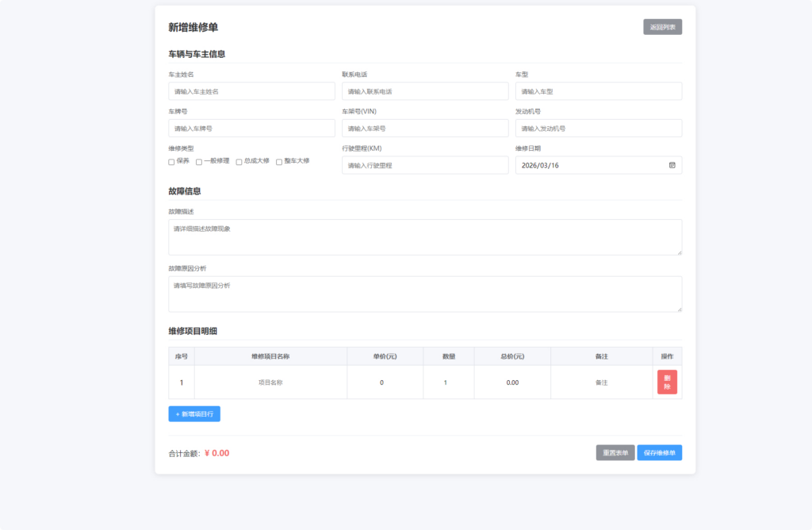Screen dimensions: 812x530
Task: Click the 数量 quantity cell in row 1
Action: pos(448,382)
